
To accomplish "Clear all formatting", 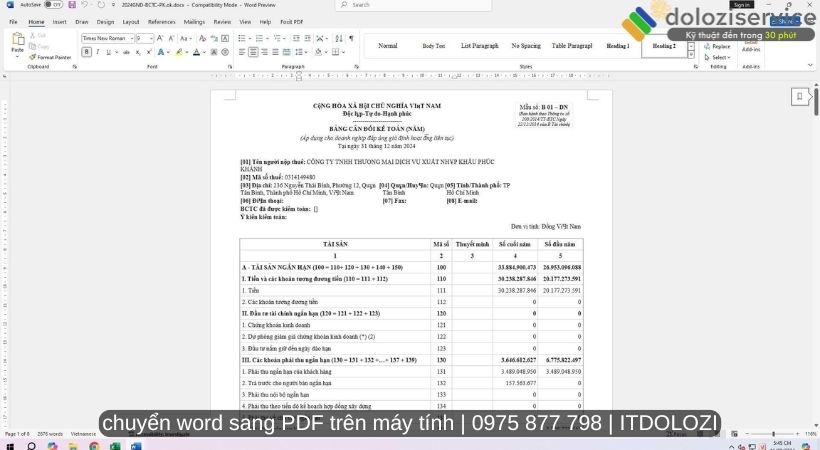I will (202, 39).
